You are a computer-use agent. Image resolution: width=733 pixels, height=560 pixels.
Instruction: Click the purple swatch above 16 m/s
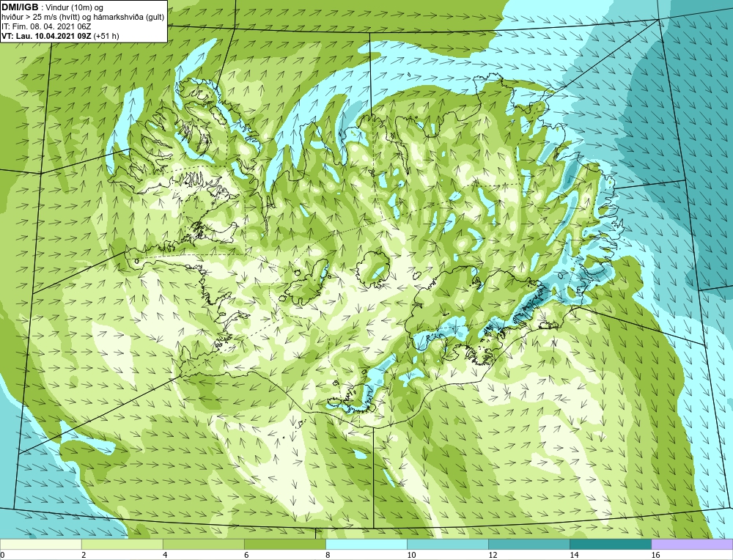[x=692, y=544]
